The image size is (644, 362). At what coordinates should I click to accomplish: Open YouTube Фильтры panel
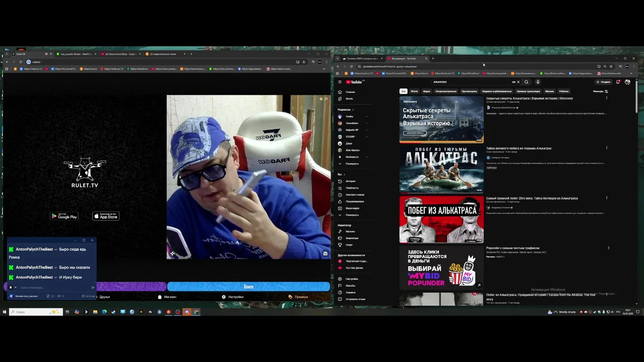[x=600, y=92]
